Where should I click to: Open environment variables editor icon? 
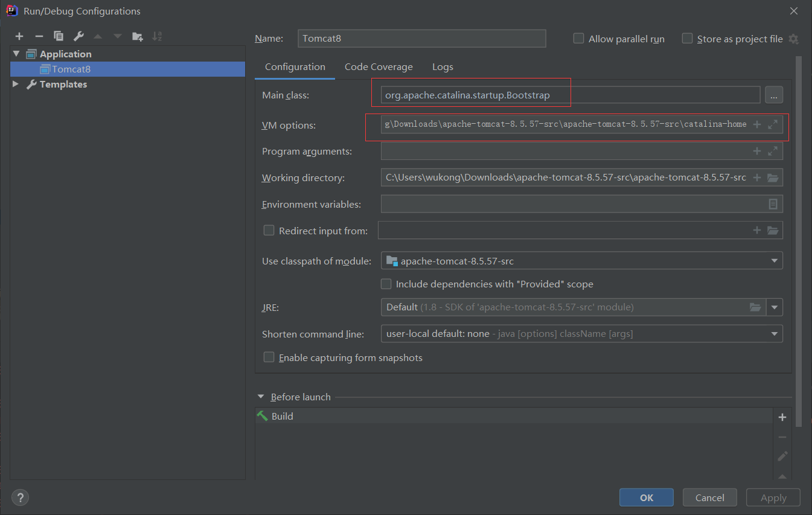(x=773, y=204)
